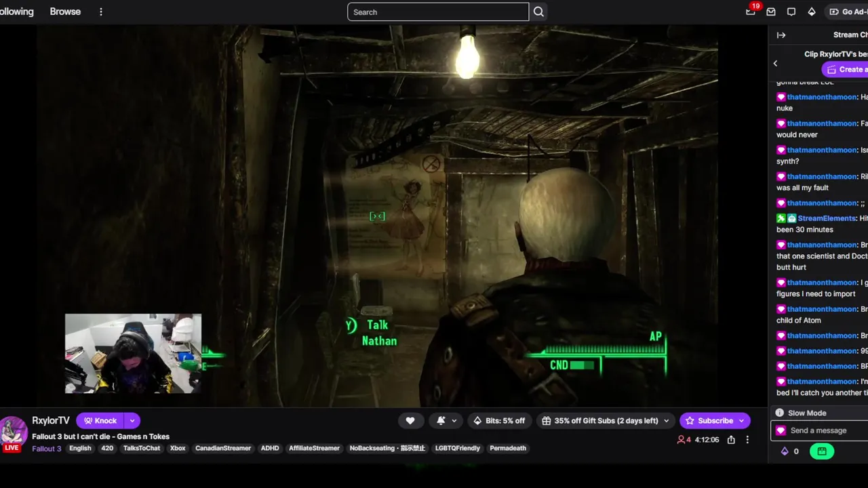Click the search magnifier button
The image size is (868, 488).
pos(538,12)
